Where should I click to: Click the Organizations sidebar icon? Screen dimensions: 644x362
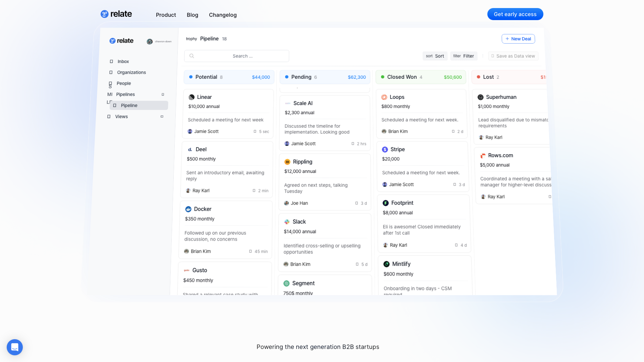[x=111, y=72]
